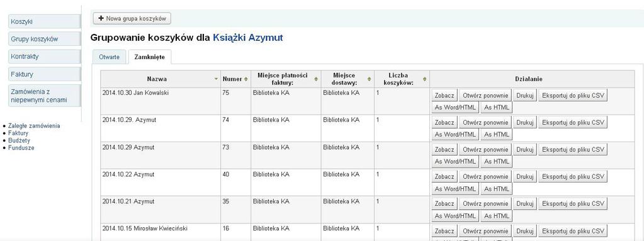The height and width of the screenshot is (241, 644).
Task: Open Grupy koszyków in the sidebar
Action: (x=44, y=39)
